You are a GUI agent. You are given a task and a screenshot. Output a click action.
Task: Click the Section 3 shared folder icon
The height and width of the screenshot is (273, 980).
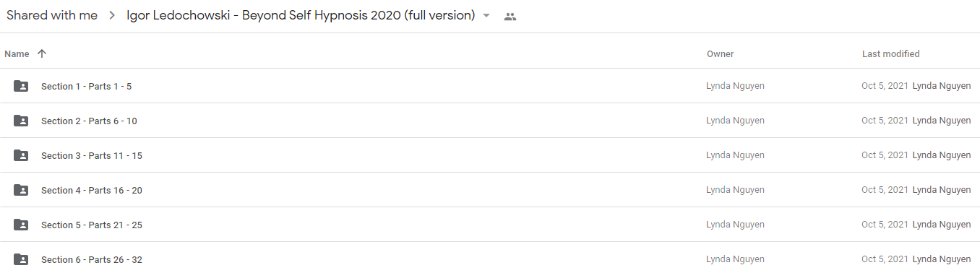click(x=21, y=155)
